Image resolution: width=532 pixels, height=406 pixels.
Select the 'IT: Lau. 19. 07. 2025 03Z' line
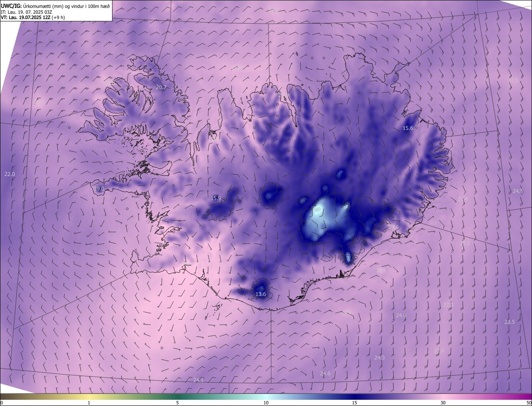(x=26, y=12)
